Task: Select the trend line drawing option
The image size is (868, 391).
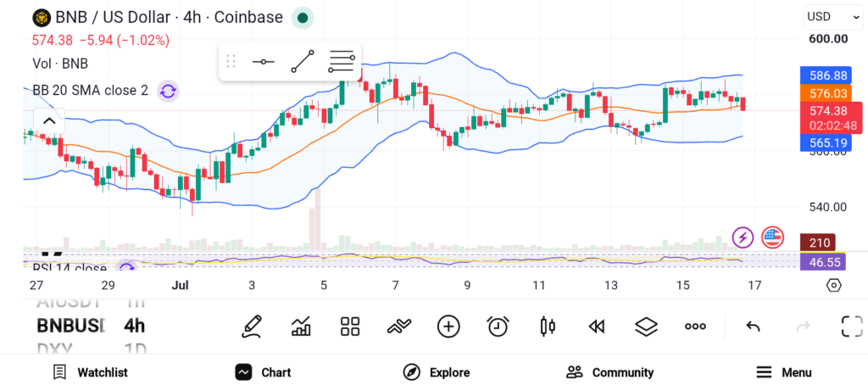Action: tap(303, 61)
